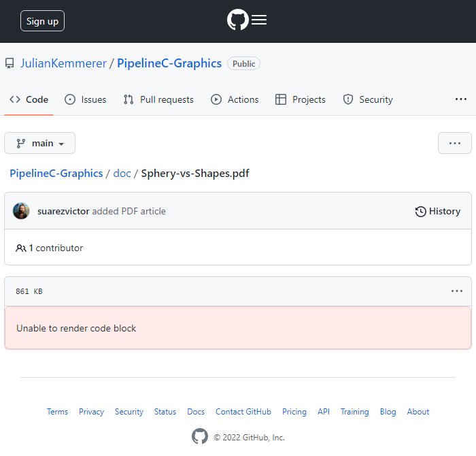Click the Security shield icon in tabs
476x456 pixels.
coord(348,99)
